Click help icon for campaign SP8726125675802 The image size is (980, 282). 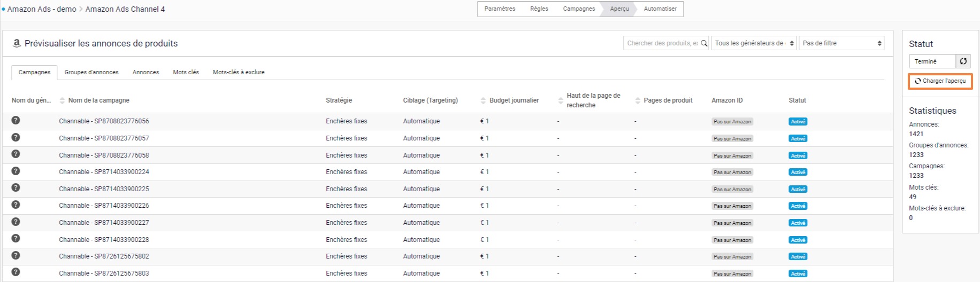click(16, 255)
